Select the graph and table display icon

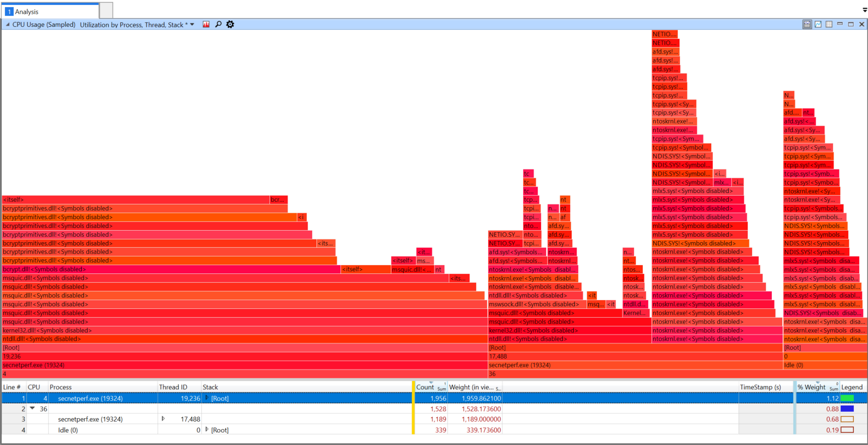(x=807, y=25)
